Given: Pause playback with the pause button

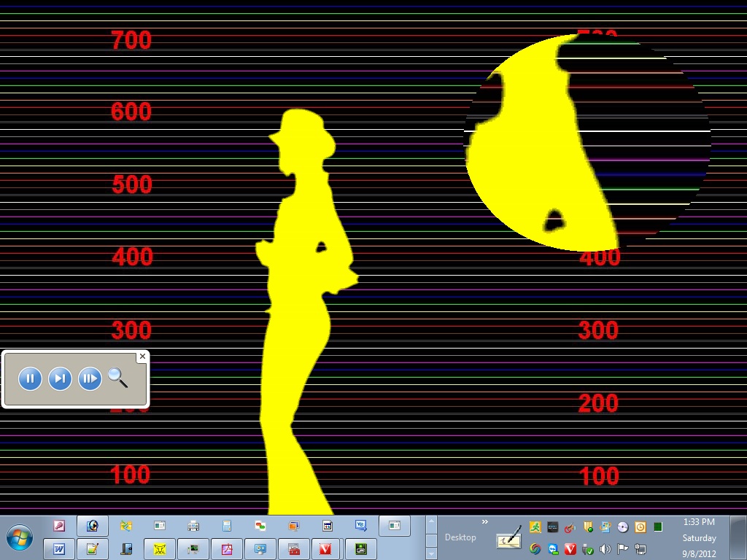Looking at the screenshot, I should coord(30,378).
